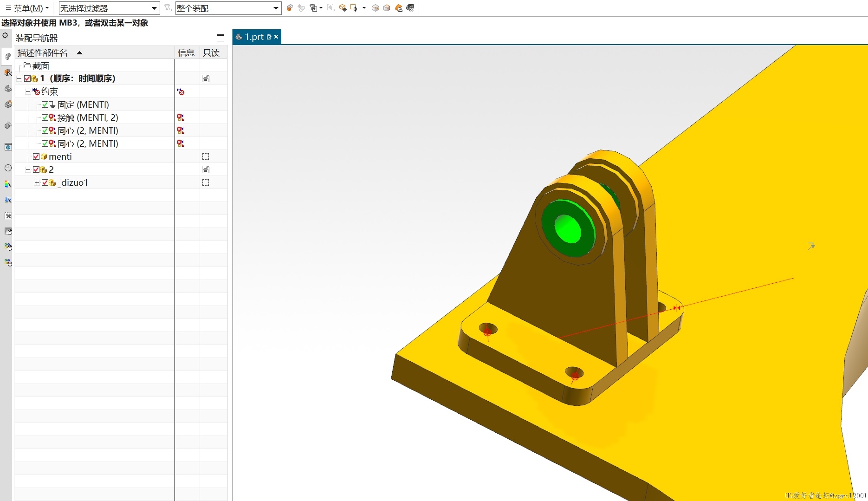This screenshot has height=501, width=868.
Task: Click the reset filters funnel icon
Action: click(x=168, y=8)
